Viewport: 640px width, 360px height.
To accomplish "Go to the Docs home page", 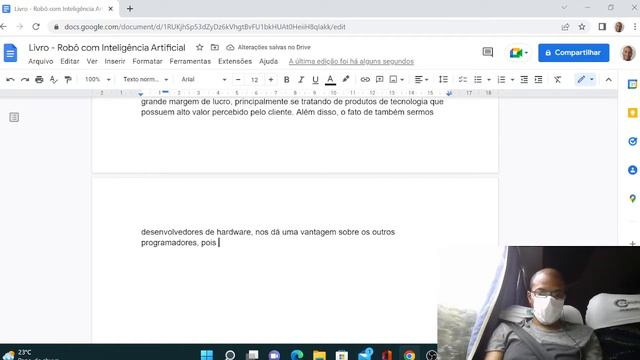I will tap(10, 53).
